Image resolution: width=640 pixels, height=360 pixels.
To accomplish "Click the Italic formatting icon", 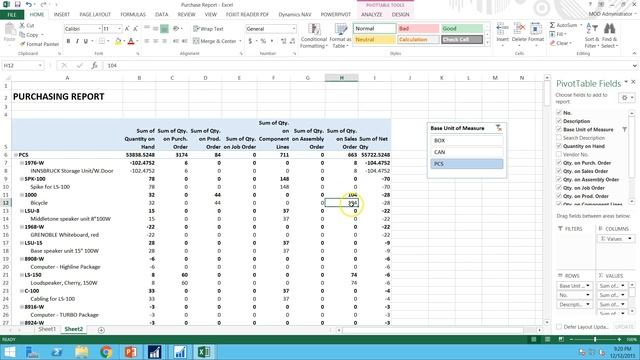I will [77, 41].
